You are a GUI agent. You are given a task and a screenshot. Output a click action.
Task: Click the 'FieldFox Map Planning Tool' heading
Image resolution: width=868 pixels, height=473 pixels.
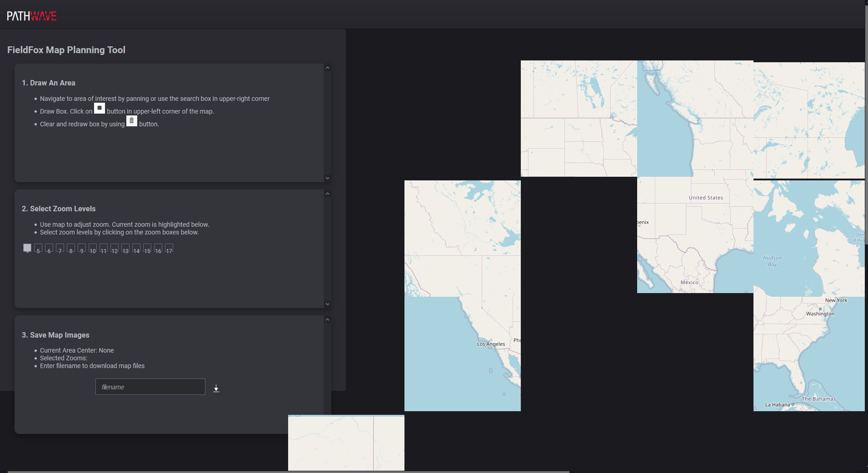pos(66,50)
